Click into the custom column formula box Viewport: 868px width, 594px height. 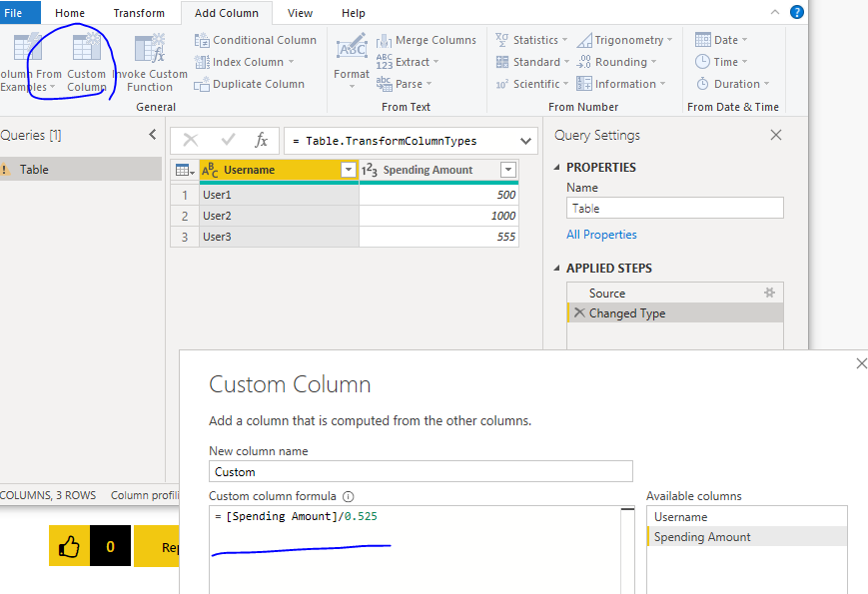(415, 550)
